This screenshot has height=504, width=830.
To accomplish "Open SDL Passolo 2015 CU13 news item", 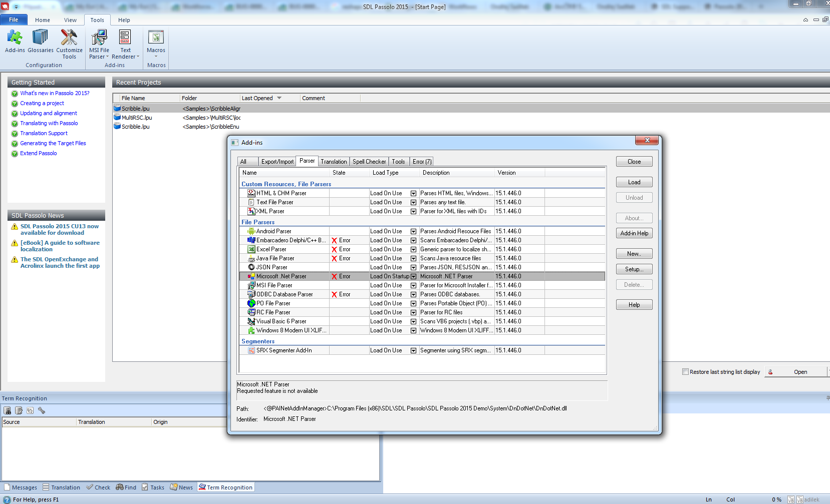I will click(x=60, y=229).
